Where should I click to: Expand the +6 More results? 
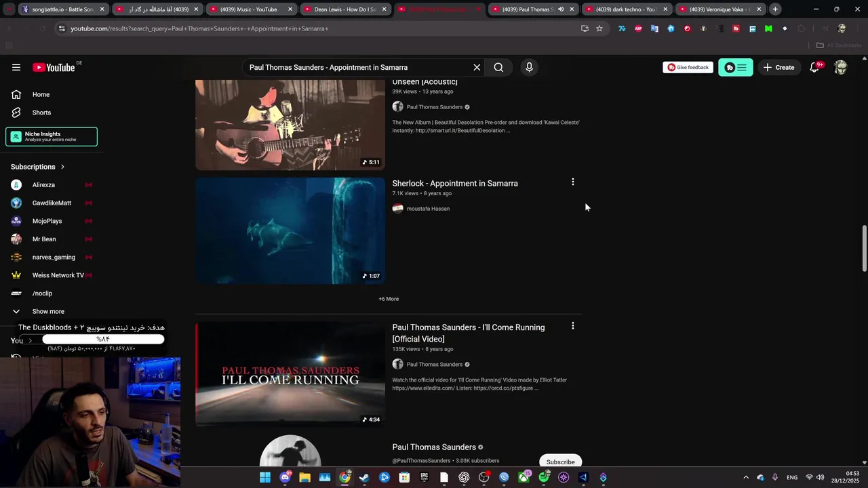(x=389, y=299)
